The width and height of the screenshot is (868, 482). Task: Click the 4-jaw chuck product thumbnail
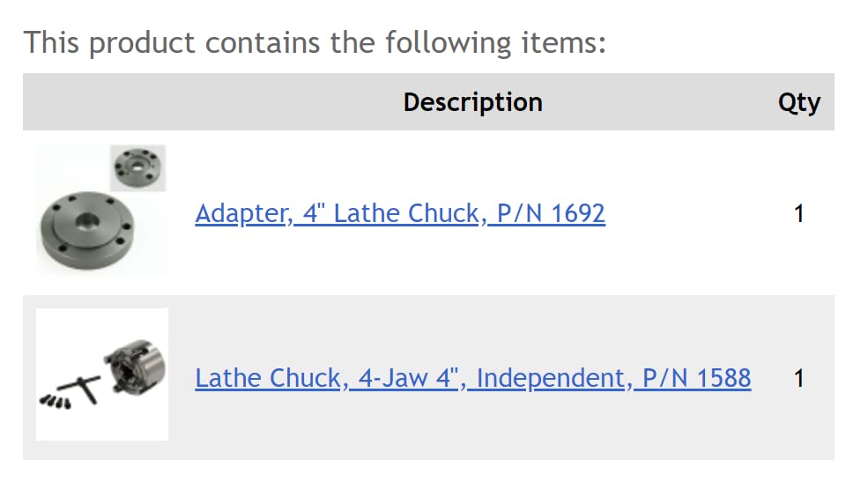[x=102, y=374]
